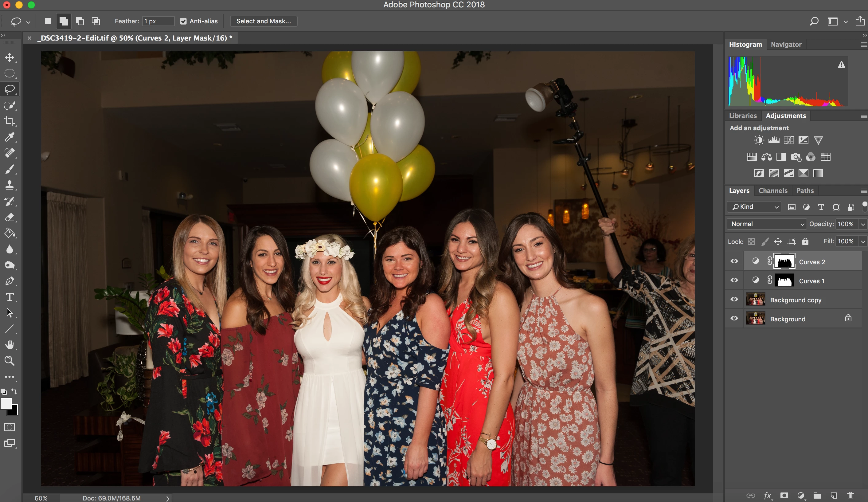Select the Eyedropper tool
Image resolution: width=868 pixels, height=502 pixels.
pyautogui.click(x=9, y=137)
